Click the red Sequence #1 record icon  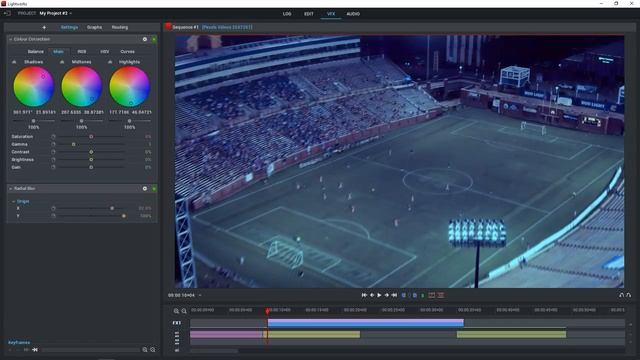pyautogui.click(x=168, y=27)
